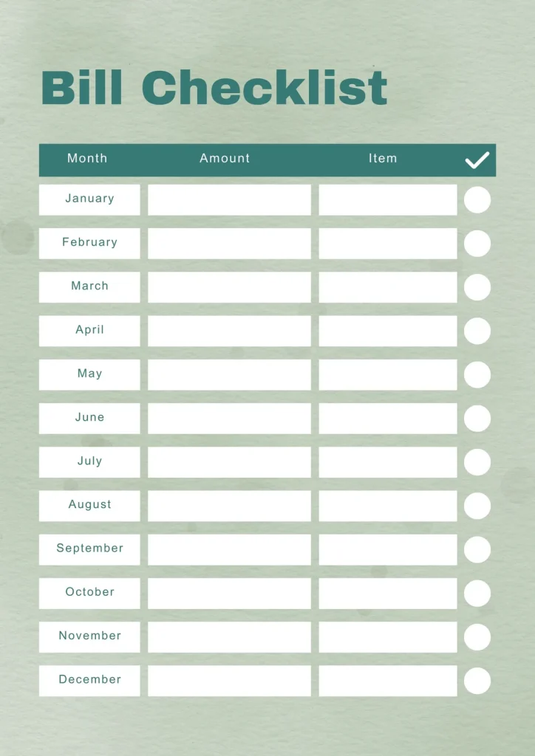535x756 pixels.
Task: Select the October Item field
Action: (x=387, y=593)
